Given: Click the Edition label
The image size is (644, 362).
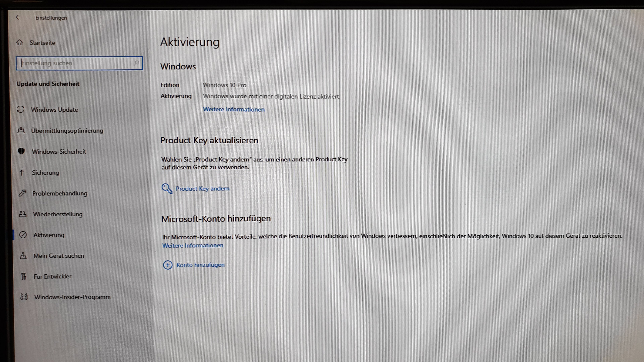Looking at the screenshot, I should (170, 85).
